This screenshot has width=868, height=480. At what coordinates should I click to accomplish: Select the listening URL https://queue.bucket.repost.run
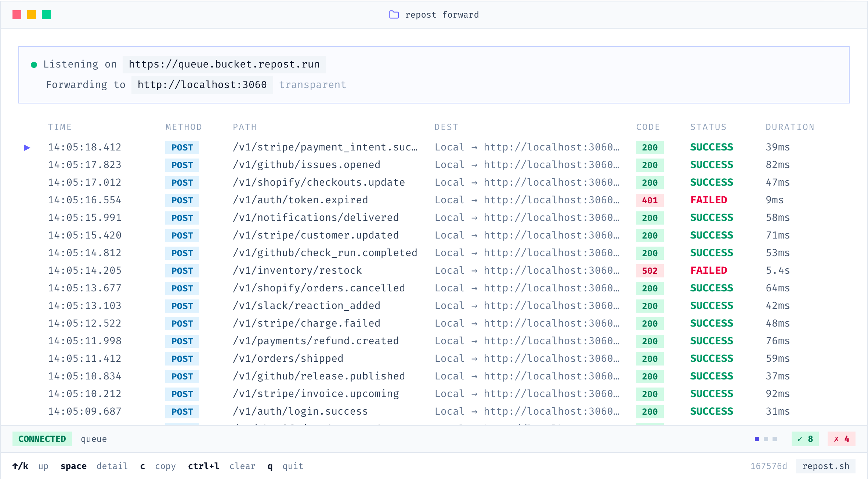click(224, 64)
